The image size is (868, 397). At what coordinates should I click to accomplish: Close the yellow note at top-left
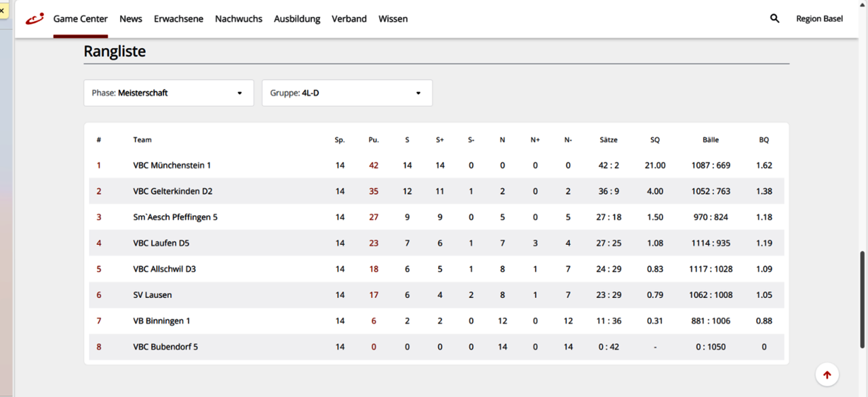click(x=2, y=12)
